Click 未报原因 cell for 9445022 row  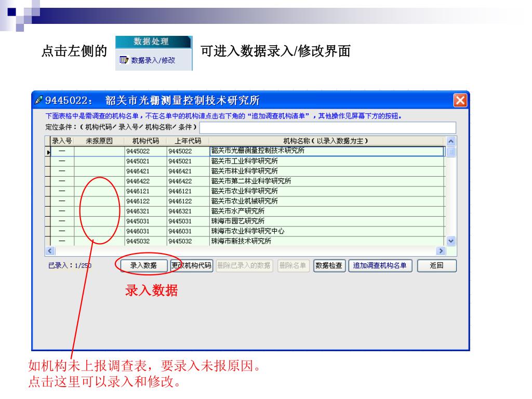coord(99,151)
